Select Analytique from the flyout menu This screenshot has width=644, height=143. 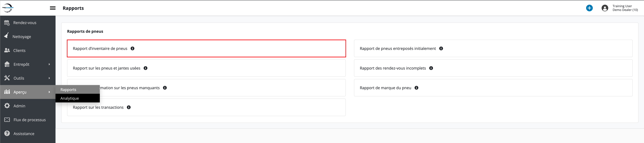(70, 98)
